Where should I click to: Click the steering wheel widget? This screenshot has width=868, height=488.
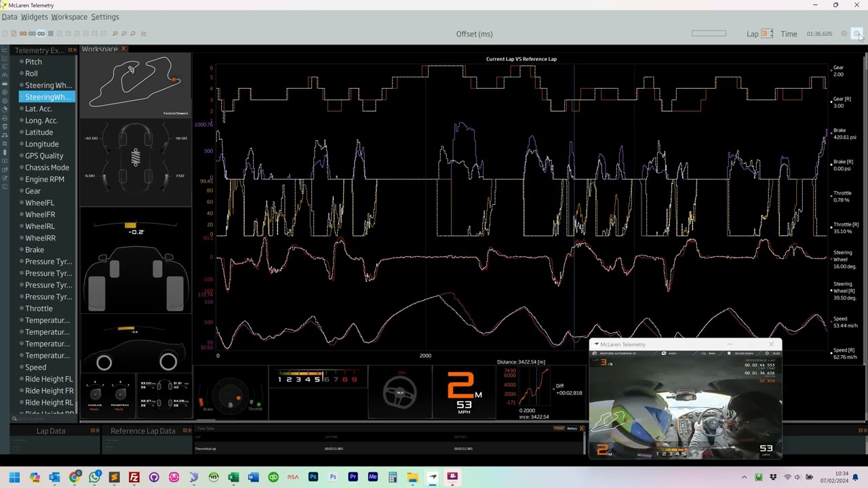coord(400,392)
